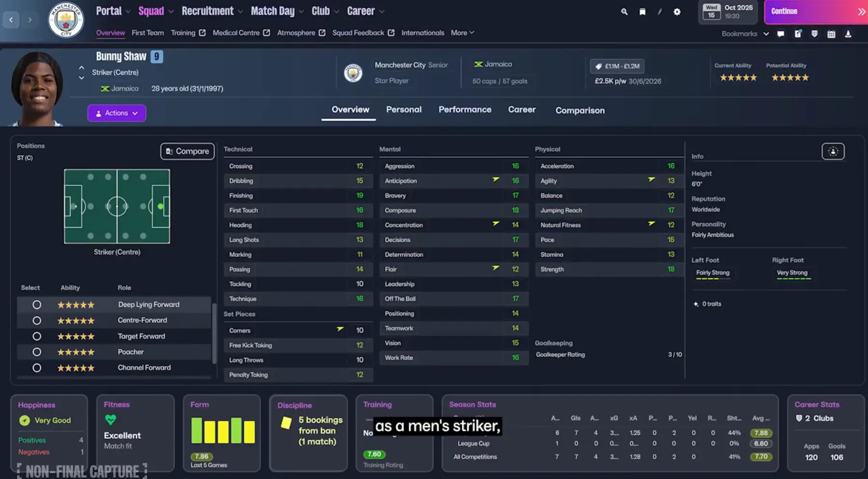868x479 pixels.
Task: Click the bookmark flag icon in the top bar
Action: [x=642, y=12]
